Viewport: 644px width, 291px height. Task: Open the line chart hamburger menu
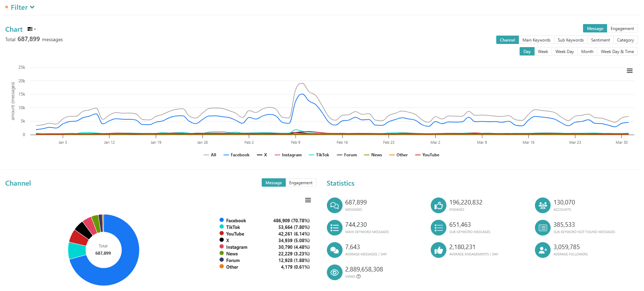pos(629,71)
